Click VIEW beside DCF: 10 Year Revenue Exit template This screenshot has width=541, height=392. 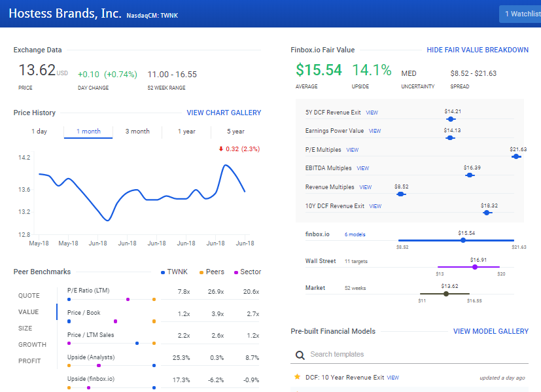click(393, 378)
